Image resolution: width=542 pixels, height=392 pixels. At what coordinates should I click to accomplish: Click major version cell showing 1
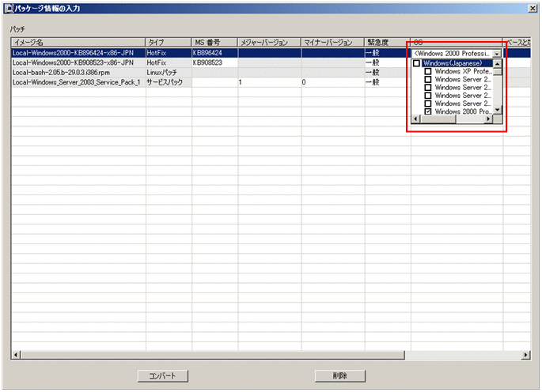point(270,82)
